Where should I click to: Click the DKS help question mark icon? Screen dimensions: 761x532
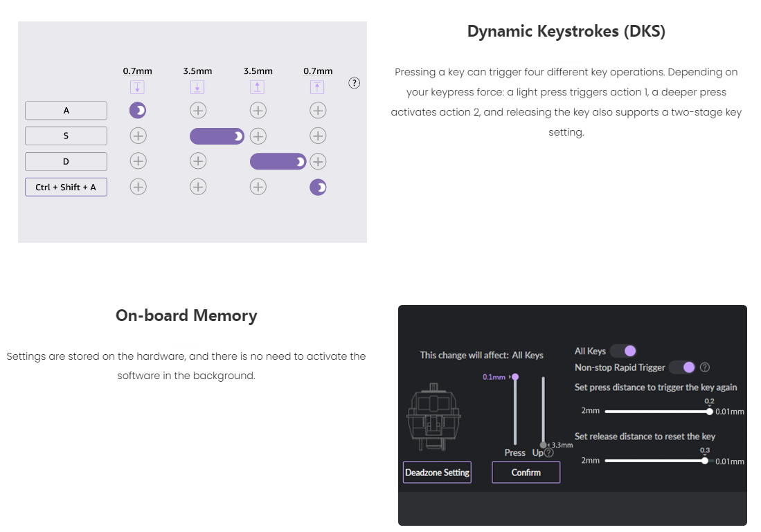355,83
